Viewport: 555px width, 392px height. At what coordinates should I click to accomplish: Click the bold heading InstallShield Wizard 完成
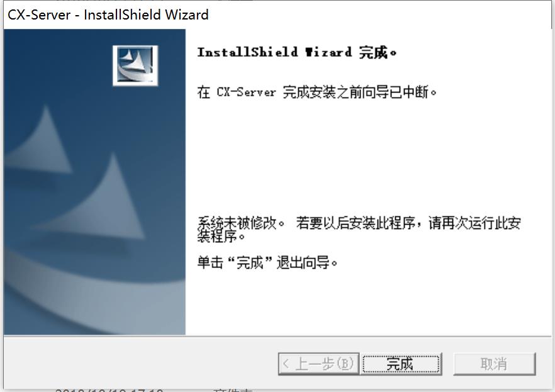pyautogui.click(x=296, y=52)
